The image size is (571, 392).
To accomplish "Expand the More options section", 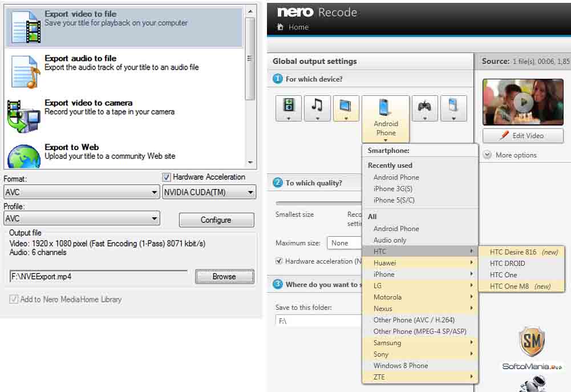I will tap(488, 155).
